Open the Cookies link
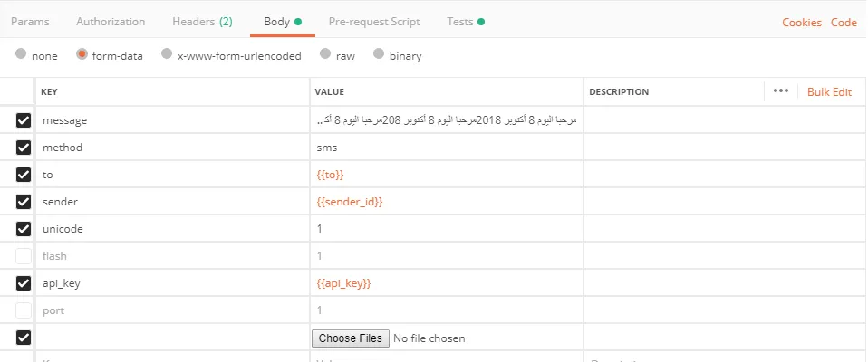 point(802,23)
